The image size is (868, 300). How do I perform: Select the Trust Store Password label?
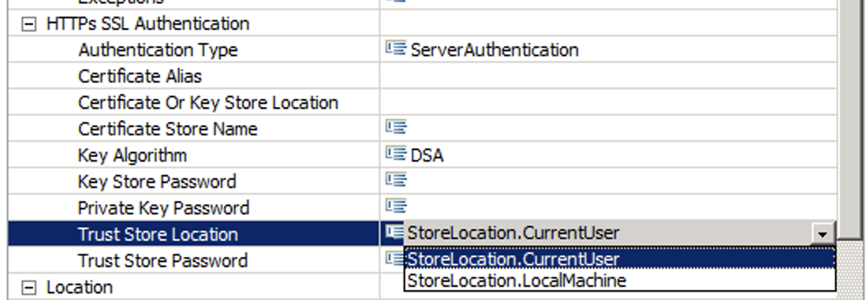pyautogui.click(x=163, y=260)
